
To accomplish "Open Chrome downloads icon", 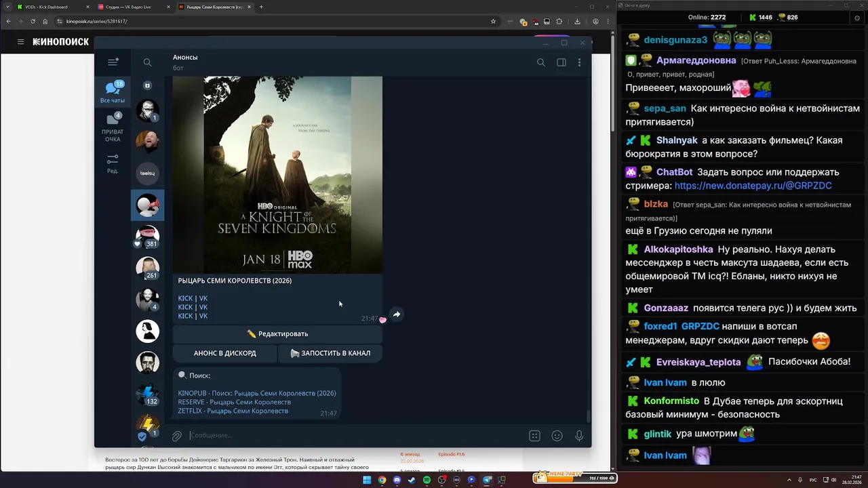I will tap(577, 21).
